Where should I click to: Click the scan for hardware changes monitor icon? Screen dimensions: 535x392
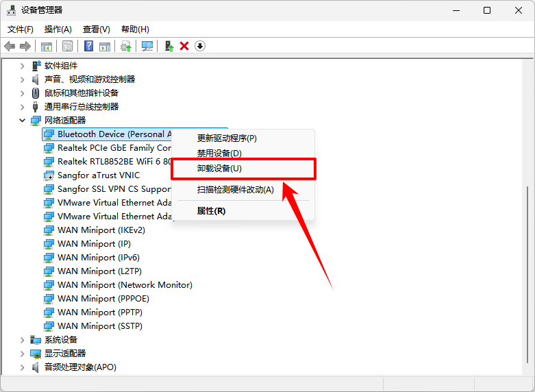point(147,46)
